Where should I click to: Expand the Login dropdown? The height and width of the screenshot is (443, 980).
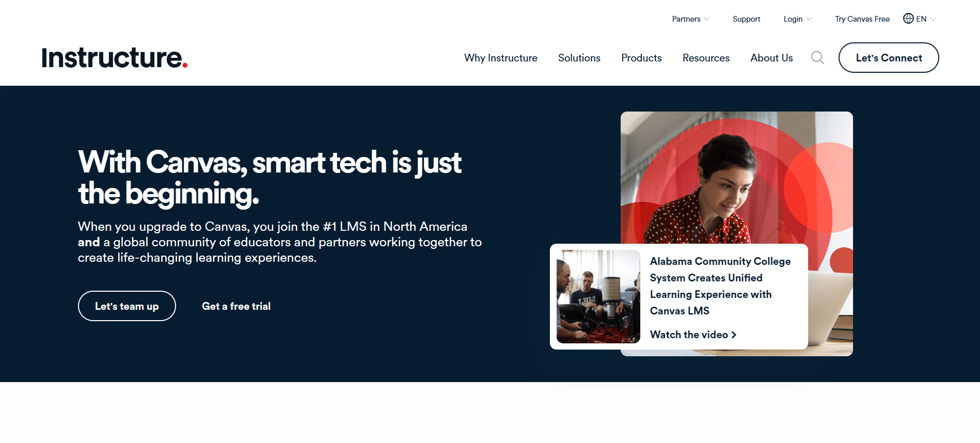click(x=798, y=19)
